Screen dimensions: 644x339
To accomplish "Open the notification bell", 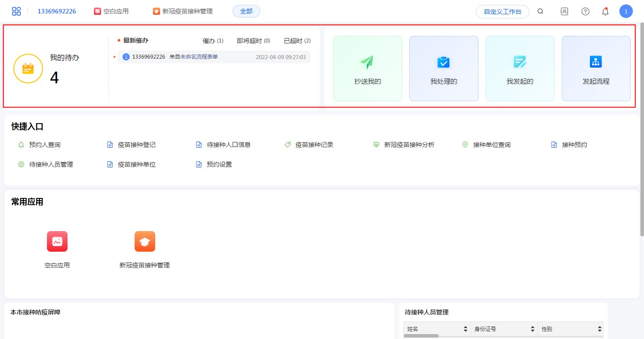I will point(605,12).
